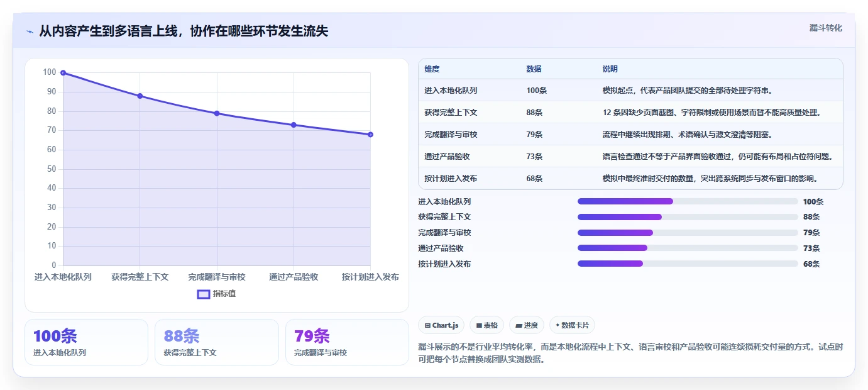Click the chart data point at value 79

[217, 113]
